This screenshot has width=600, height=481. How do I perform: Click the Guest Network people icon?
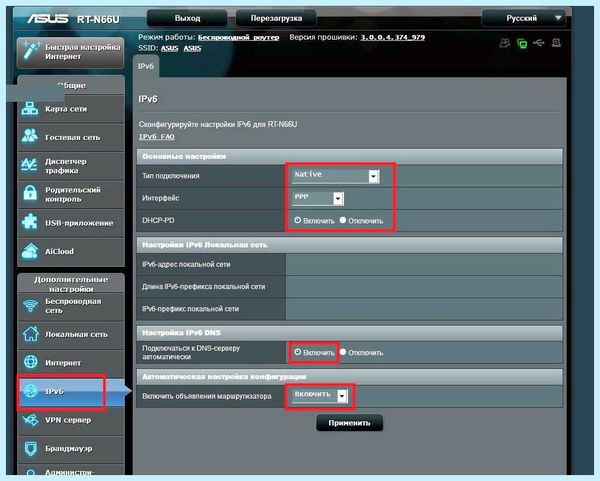(x=30, y=136)
